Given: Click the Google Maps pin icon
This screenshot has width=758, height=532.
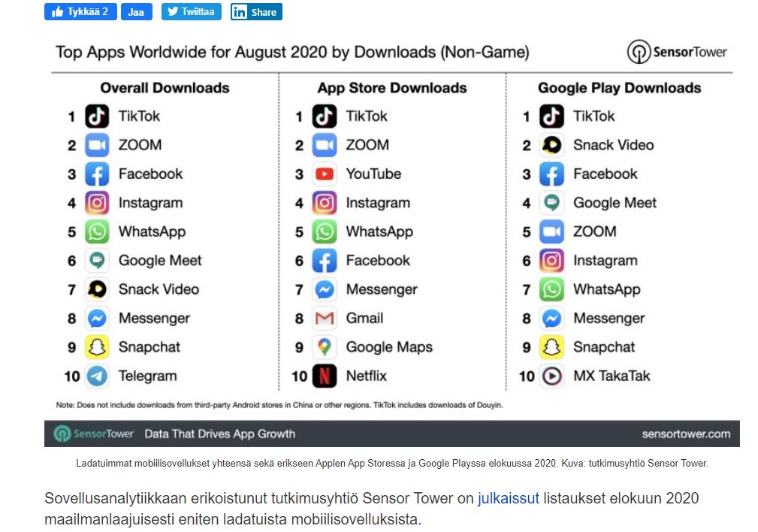Looking at the screenshot, I should click(325, 347).
